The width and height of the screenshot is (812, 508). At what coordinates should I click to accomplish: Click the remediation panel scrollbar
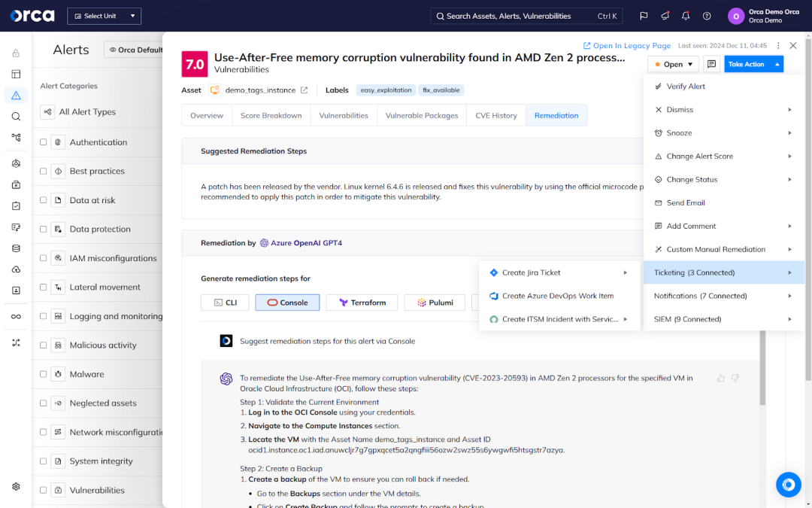[x=762, y=368]
